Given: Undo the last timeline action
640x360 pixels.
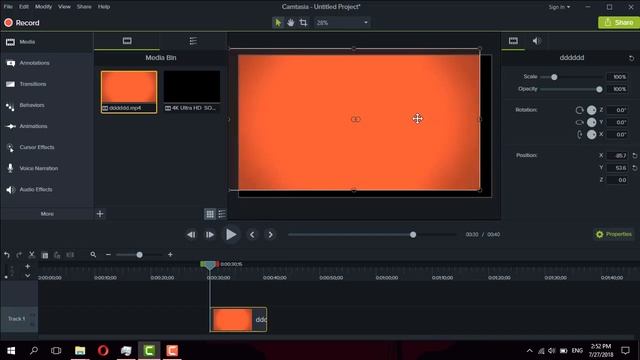Looking at the screenshot, I should (7, 255).
